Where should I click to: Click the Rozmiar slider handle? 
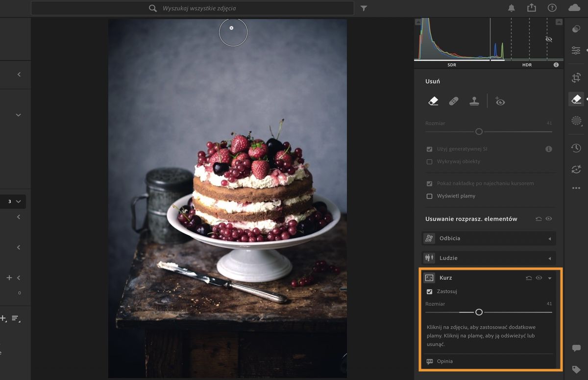click(479, 312)
